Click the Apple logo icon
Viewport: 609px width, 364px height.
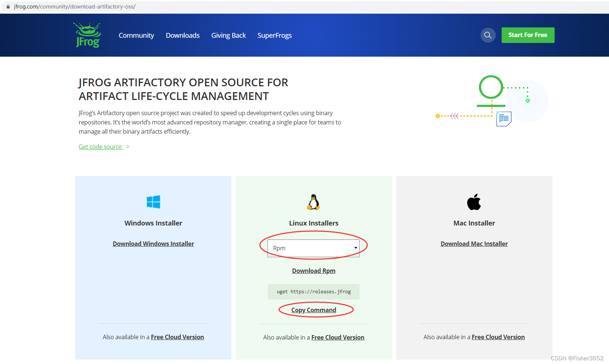(x=474, y=202)
